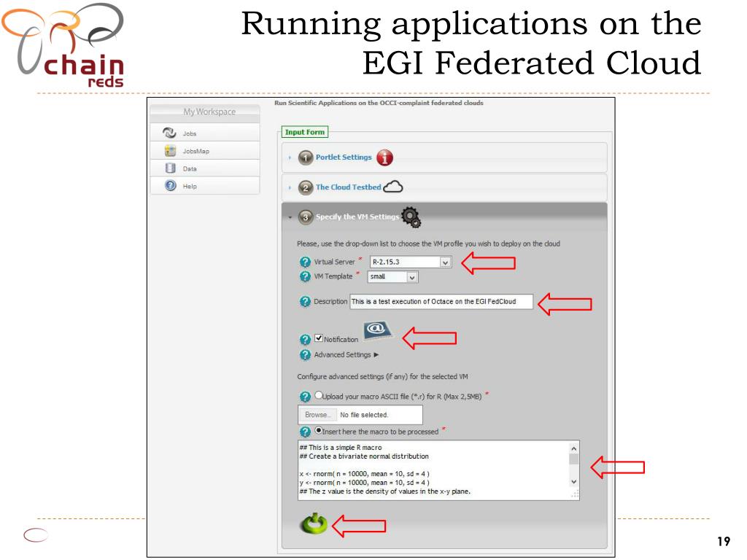
Task: Click the Help question mark icon
Action: 171,186
